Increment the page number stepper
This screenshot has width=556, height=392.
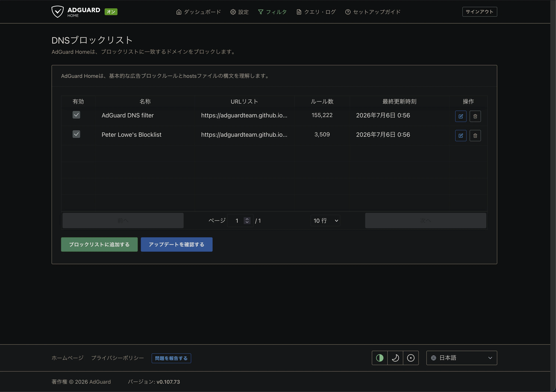tap(247, 219)
